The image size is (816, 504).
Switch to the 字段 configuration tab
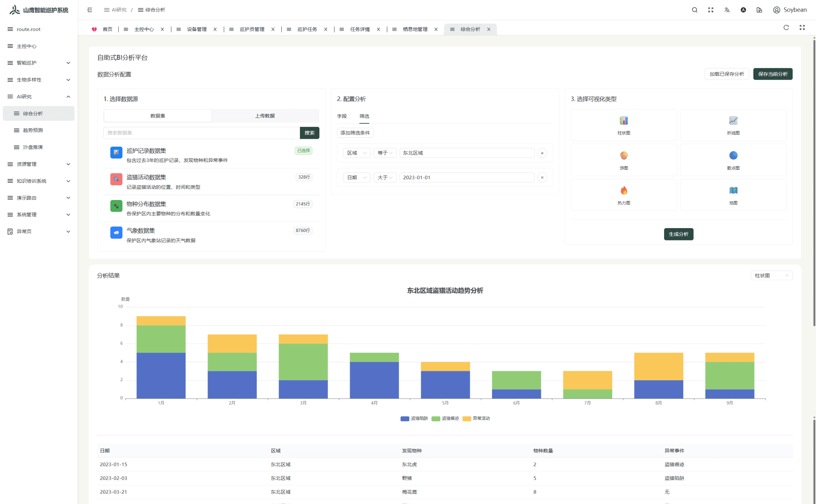(x=342, y=116)
